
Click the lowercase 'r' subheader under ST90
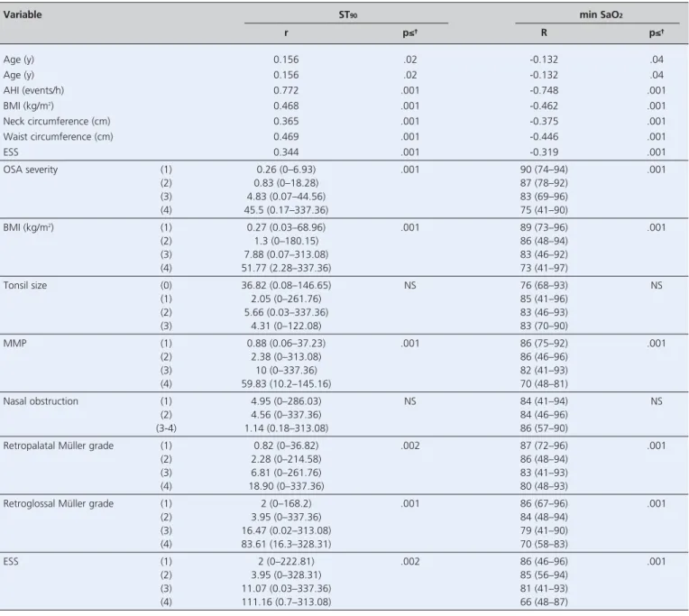coord(286,32)
